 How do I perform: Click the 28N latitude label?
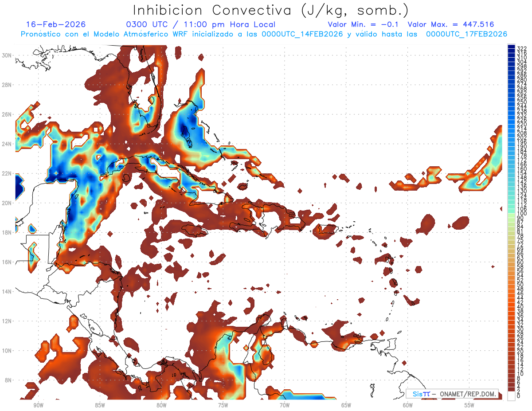tap(8, 85)
